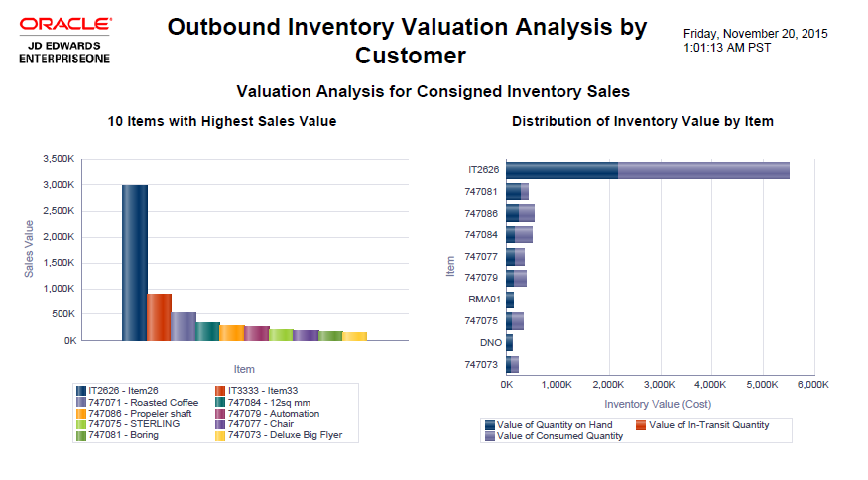
Task: Click the light green 747075 STERLING sales bar
Action: tap(281, 335)
